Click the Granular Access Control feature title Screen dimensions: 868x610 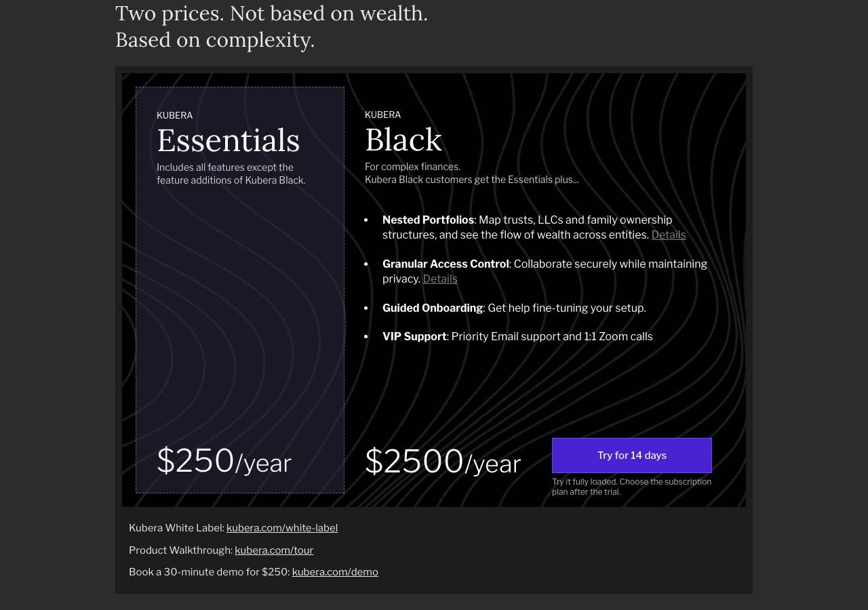(446, 264)
